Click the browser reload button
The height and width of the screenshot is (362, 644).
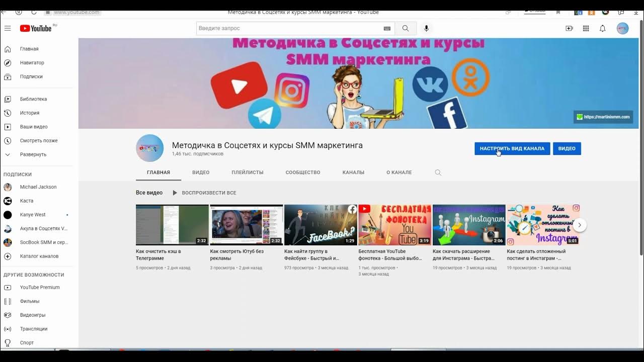click(34, 12)
